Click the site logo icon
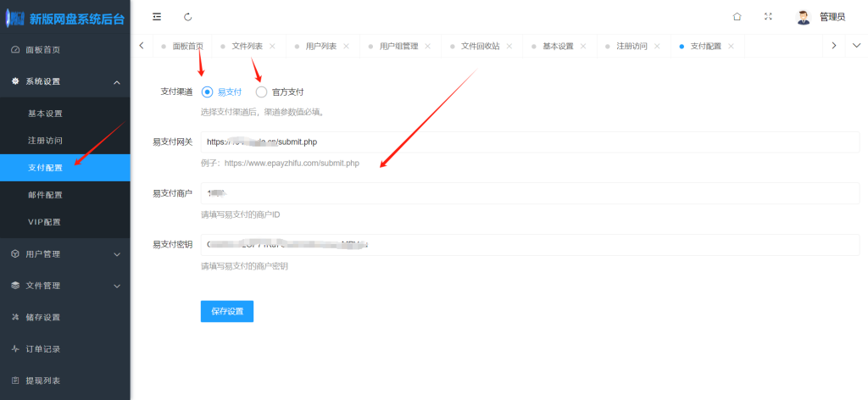 15,19
